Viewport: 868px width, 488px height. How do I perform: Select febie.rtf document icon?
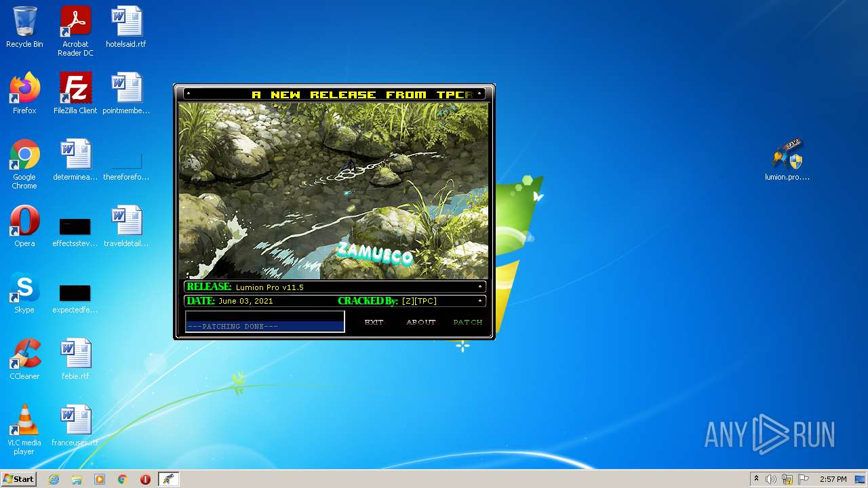point(75,359)
